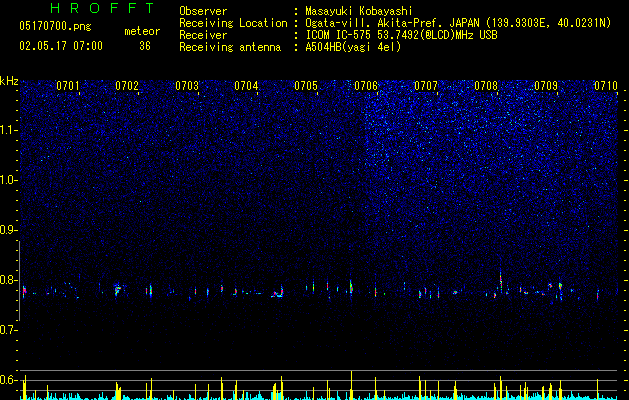Click the 0.6 kHz axis label
The image size is (629, 400).
[x=8, y=380]
